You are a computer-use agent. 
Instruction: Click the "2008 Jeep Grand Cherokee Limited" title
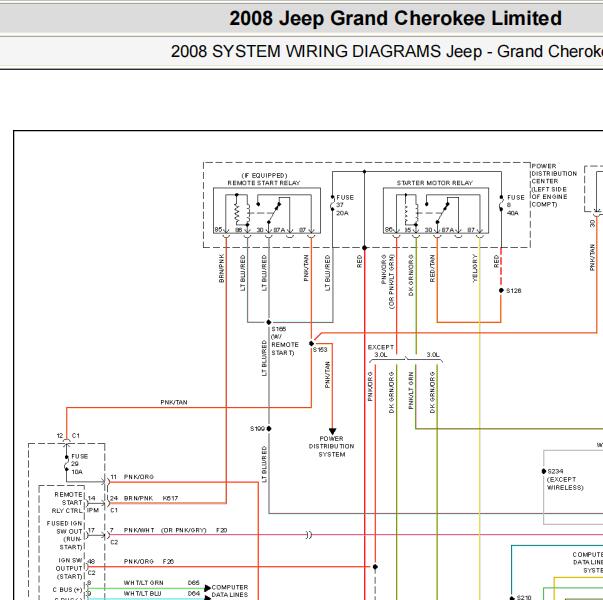[395, 18]
